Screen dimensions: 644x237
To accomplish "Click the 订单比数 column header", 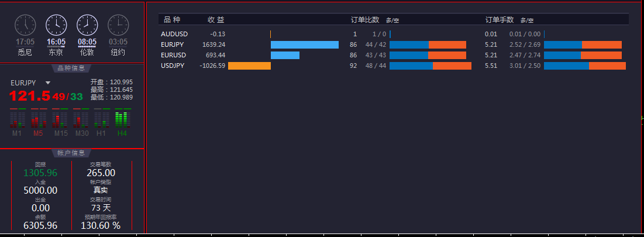I will click(x=365, y=20).
